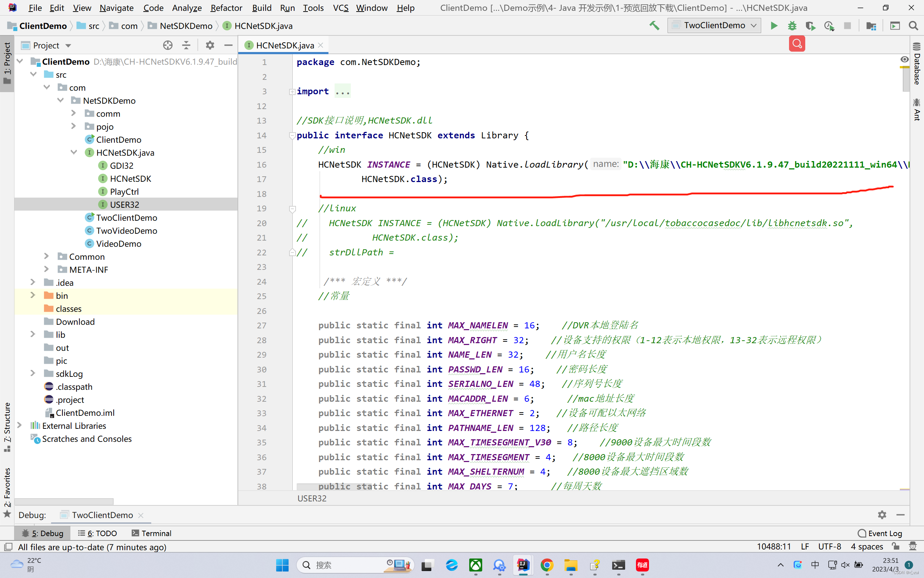The height and width of the screenshot is (578, 924).
Task: Select PlayCtrl interface in tree
Action: point(124,191)
